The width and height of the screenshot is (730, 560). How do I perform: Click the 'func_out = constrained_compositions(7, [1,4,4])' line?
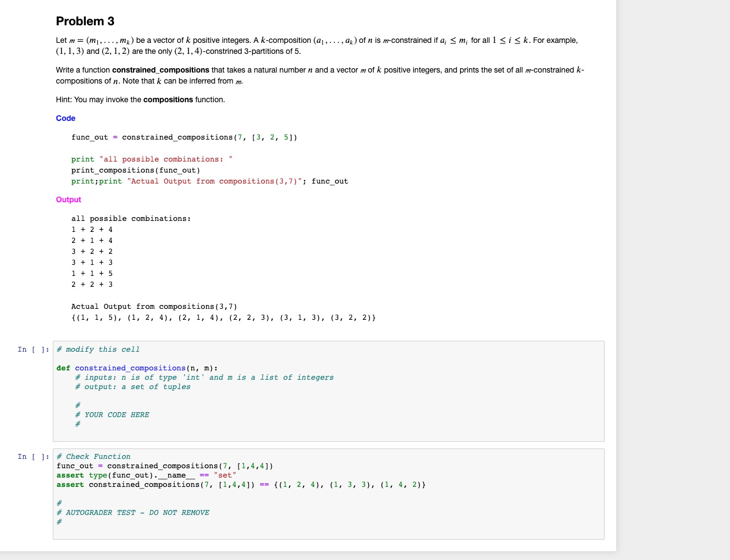click(164, 466)
